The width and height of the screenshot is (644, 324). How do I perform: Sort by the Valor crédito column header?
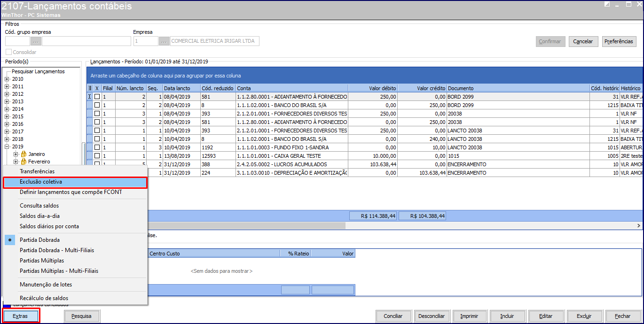pyautogui.click(x=422, y=88)
